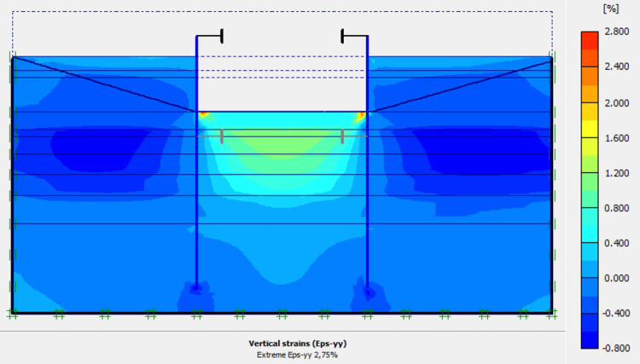The height and width of the screenshot is (364, 640).
Task: Click the 2.400 legend value
Action: coord(616,66)
